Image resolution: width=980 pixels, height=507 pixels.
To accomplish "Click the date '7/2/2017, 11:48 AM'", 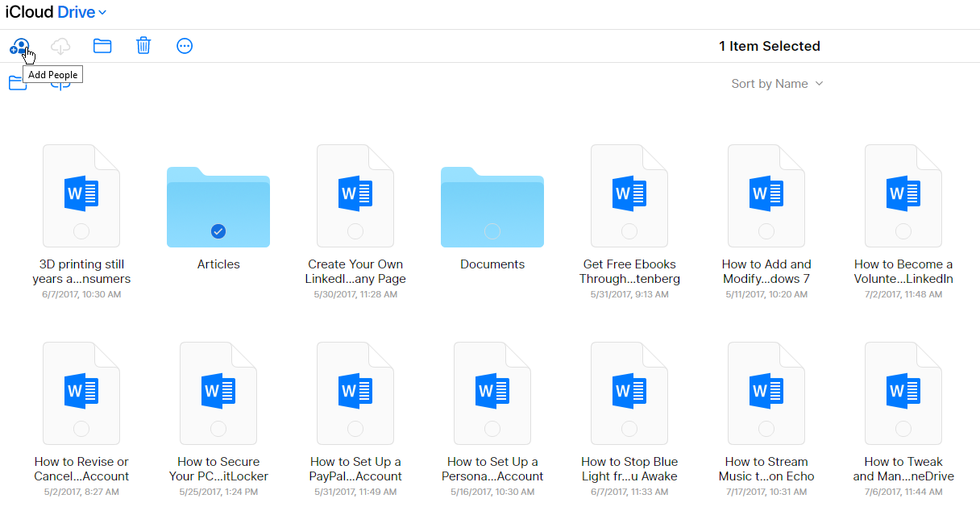I will coord(903,294).
